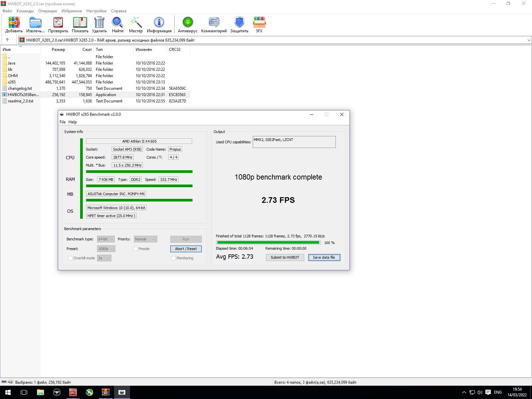Click Submit to HWBOT button
This screenshot has width=532, height=399.
pyautogui.click(x=285, y=257)
